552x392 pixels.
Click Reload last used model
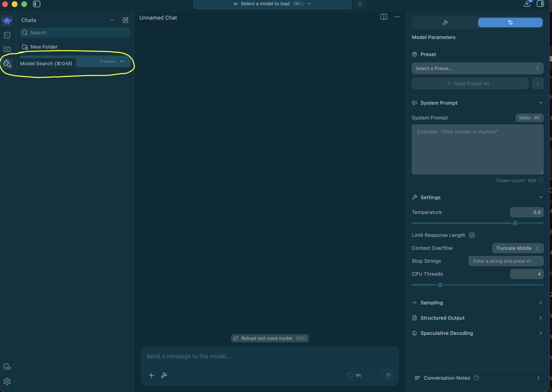[270, 338]
